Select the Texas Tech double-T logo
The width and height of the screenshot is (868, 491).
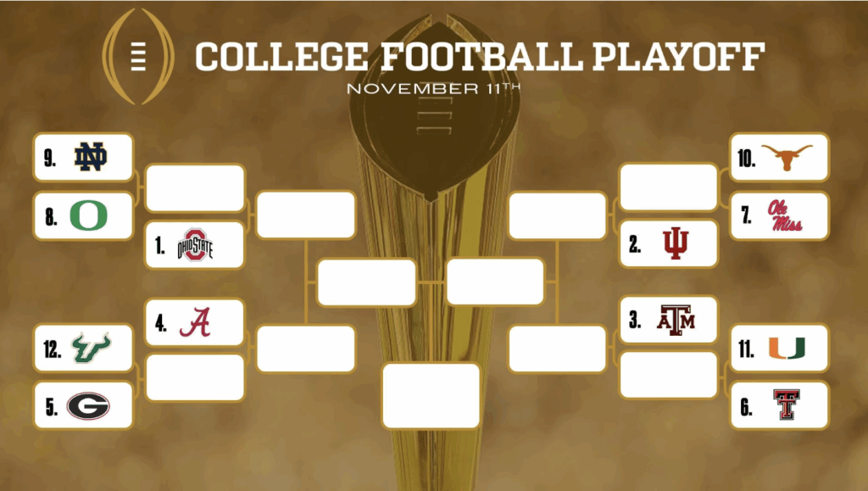click(x=787, y=405)
